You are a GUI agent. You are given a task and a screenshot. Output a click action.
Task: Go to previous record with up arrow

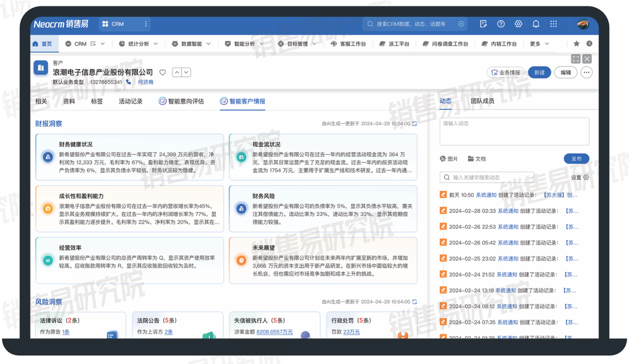coord(177,72)
